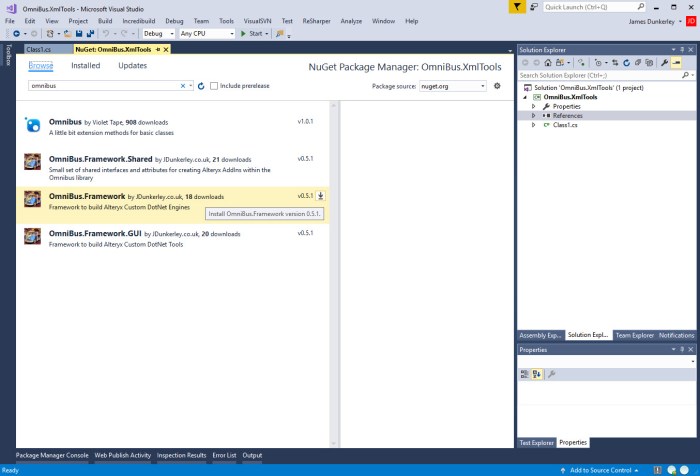Click the Find in Files toolbar icon
The image size is (700, 476).
pyautogui.click(x=279, y=33)
